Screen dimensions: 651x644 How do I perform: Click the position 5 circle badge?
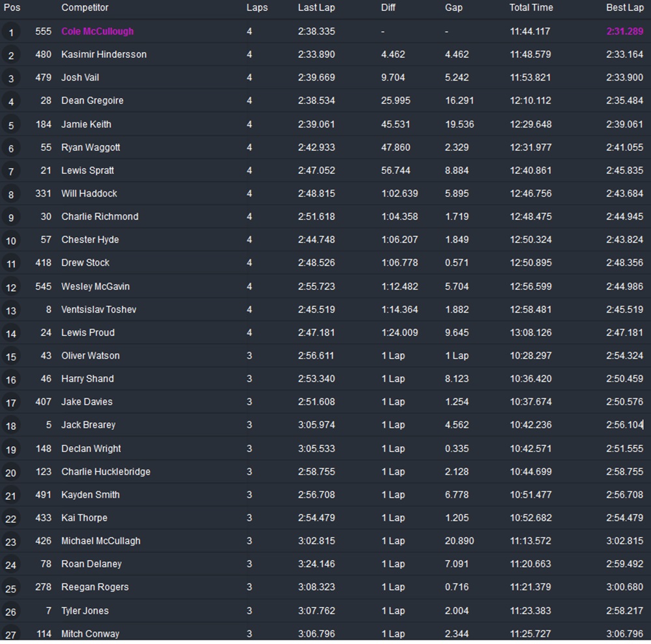tap(10, 125)
